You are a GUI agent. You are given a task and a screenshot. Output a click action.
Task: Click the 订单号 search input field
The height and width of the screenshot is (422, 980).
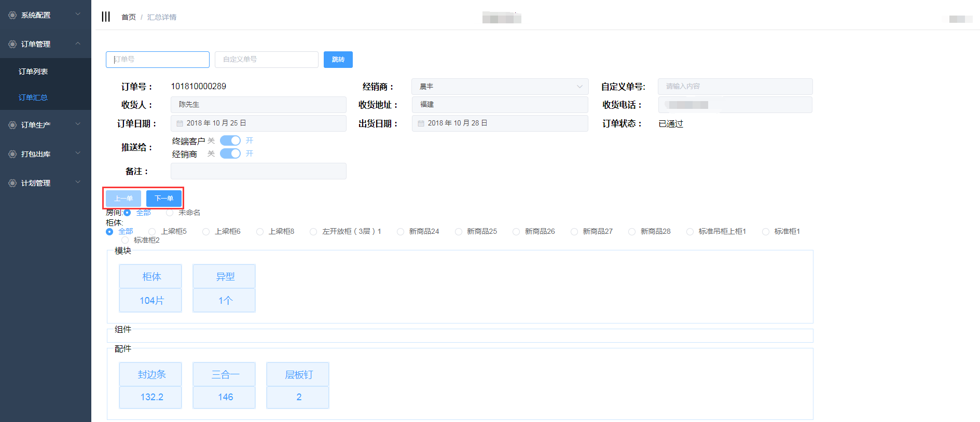pos(158,60)
